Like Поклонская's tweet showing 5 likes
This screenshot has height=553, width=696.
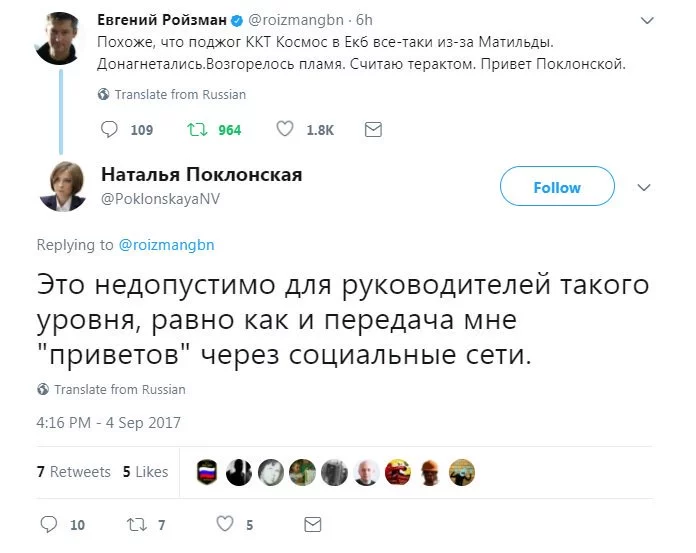point(225,523)
